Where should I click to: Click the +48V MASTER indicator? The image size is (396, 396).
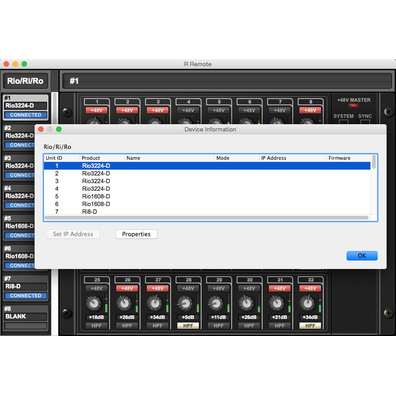(353, 105)
